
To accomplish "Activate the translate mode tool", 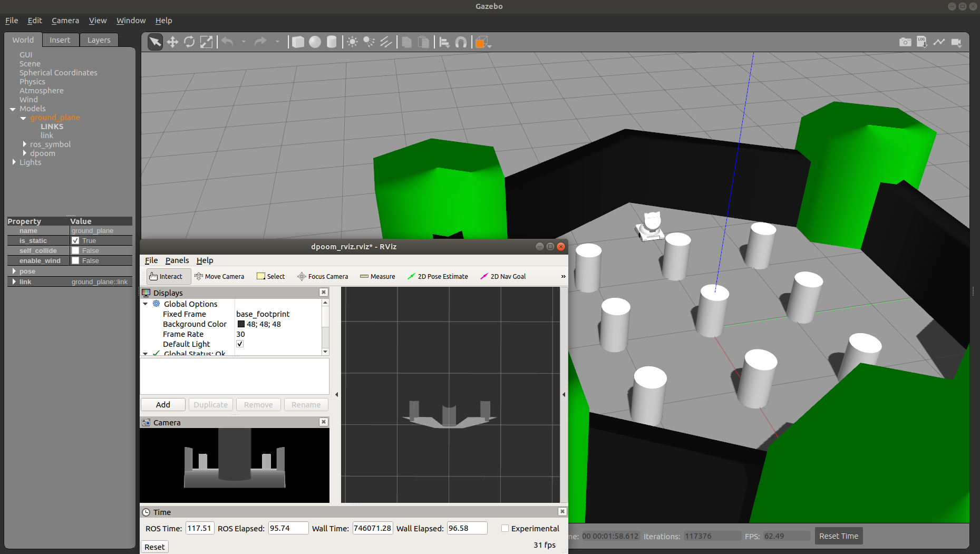I will point(172,42).
